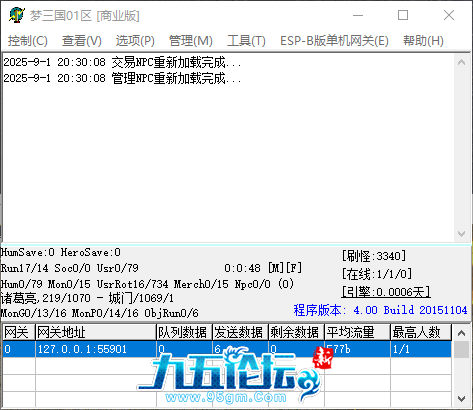This screenshot has height=410, width=473.
Task: Click gateway list scrollbar up arrow
Action: pyautogui.click(x=462, y=333)
